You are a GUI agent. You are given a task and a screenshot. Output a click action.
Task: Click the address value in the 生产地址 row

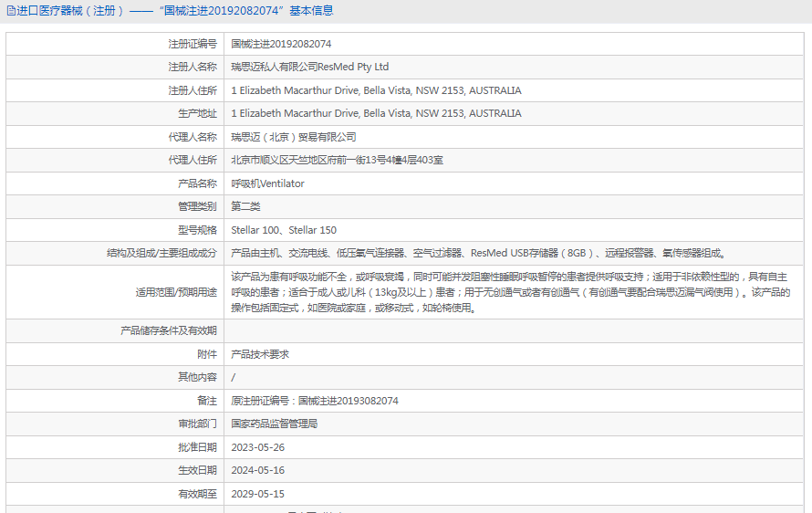[x=376, y=113]
